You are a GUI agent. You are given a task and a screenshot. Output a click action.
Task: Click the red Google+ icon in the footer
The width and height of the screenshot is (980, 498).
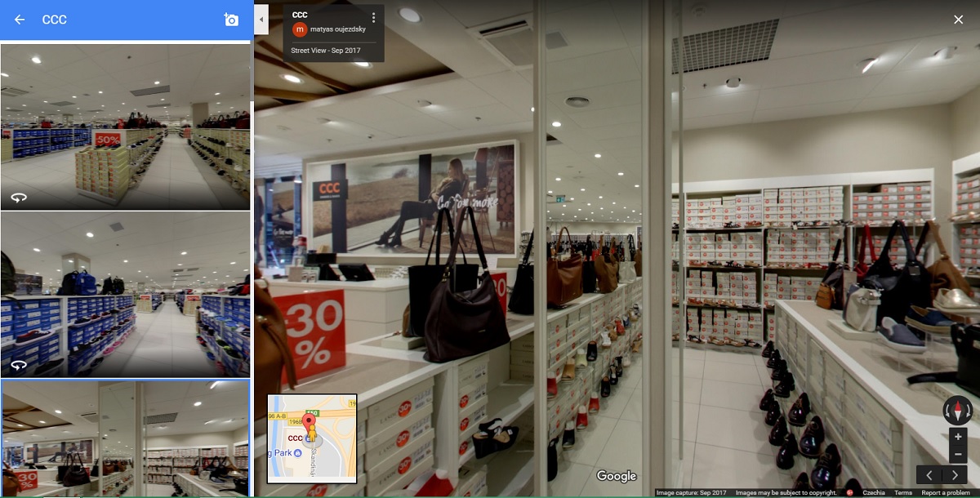click(x=850, y=493)
